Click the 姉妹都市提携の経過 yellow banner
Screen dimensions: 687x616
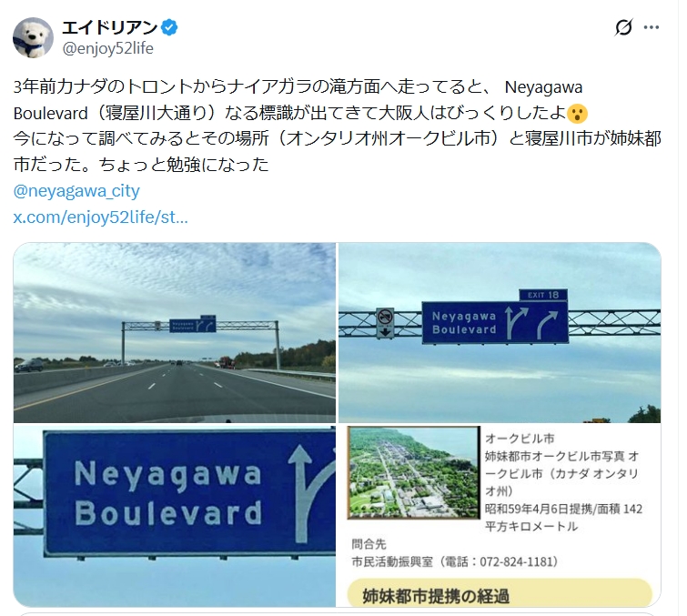[500, 592]
